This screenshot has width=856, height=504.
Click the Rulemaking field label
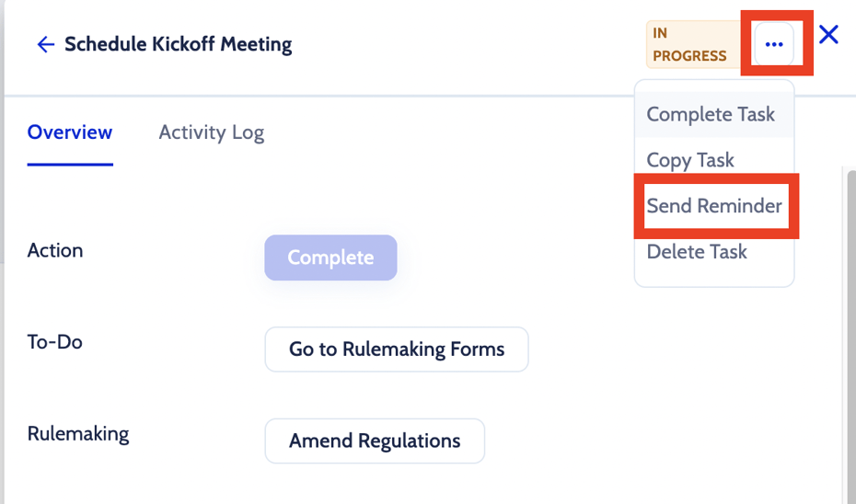coord(78,433)
